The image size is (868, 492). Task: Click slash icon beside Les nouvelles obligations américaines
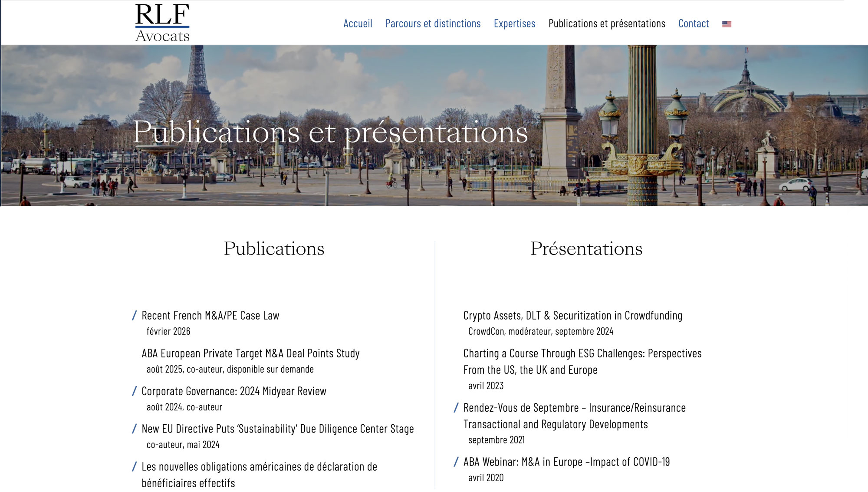(135, 467)
